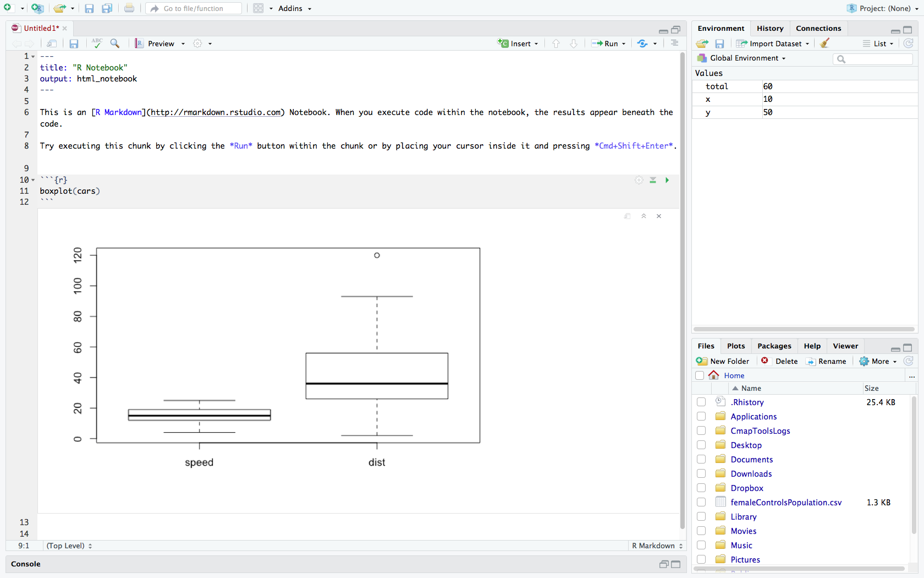Load a workspace in the Environment pane

pyautogui.click(x=702, y=43)
